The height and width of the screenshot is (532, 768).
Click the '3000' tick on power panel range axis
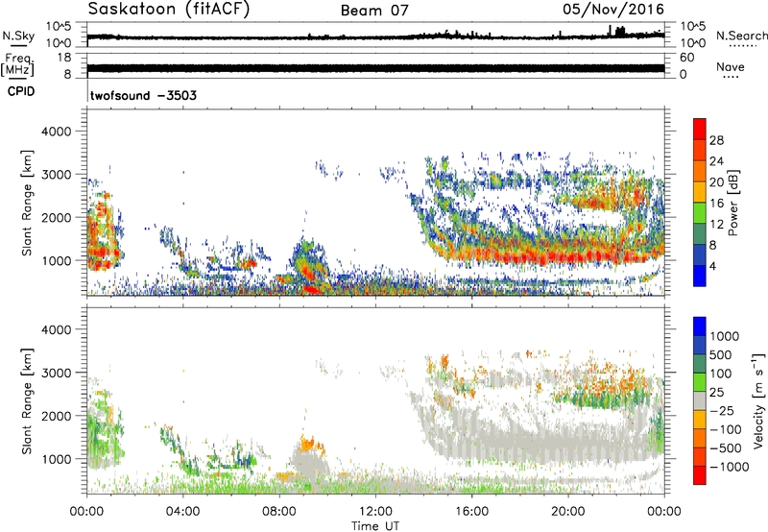tap(57, 175)
